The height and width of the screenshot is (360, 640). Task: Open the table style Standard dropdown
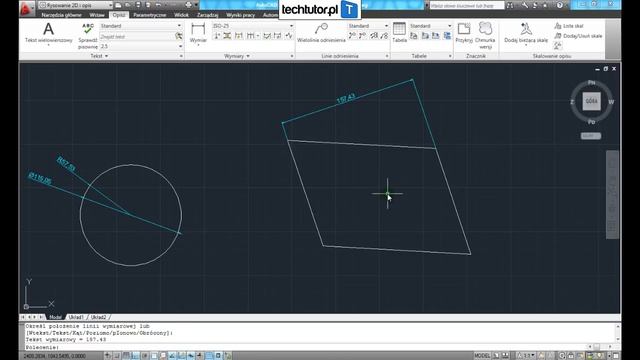(x=430, y=26)
